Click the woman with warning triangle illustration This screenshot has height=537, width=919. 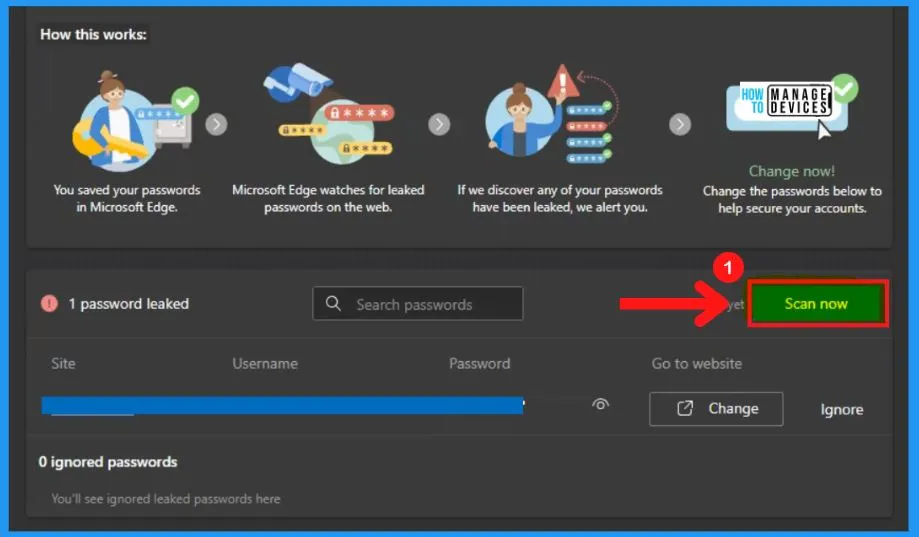pos(551,114)
